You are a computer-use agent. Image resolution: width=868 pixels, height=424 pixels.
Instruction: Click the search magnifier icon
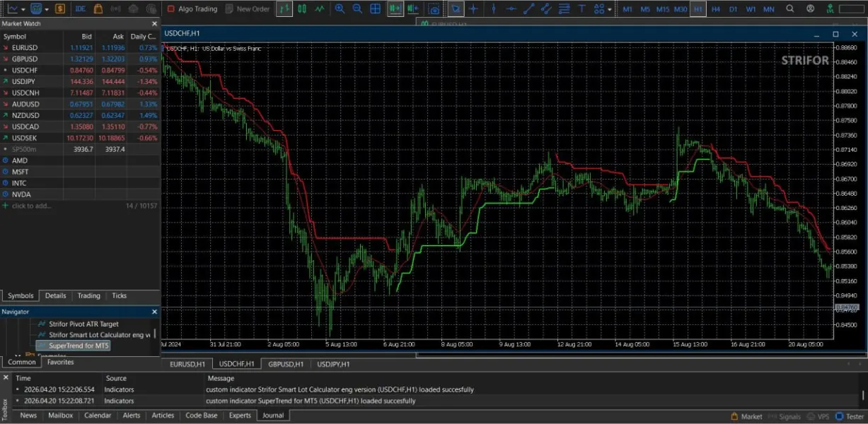click(790, 9)
